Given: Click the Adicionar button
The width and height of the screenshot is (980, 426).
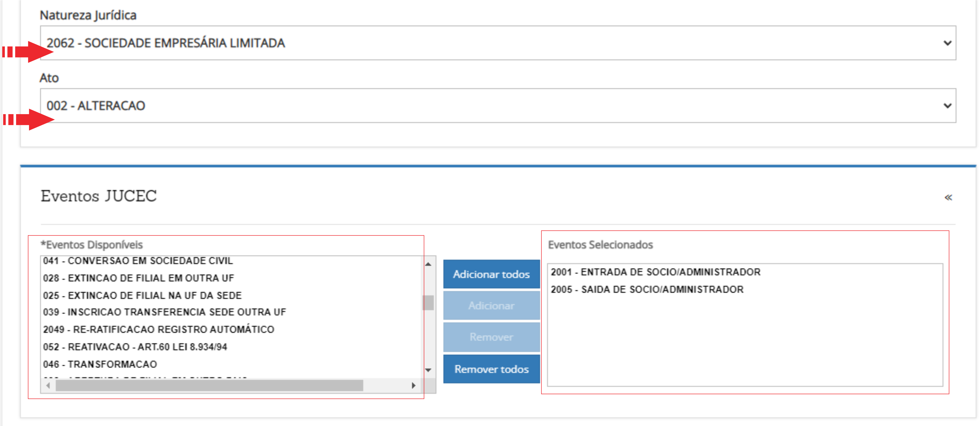Looking at the screenshot, I should point(491,306).
